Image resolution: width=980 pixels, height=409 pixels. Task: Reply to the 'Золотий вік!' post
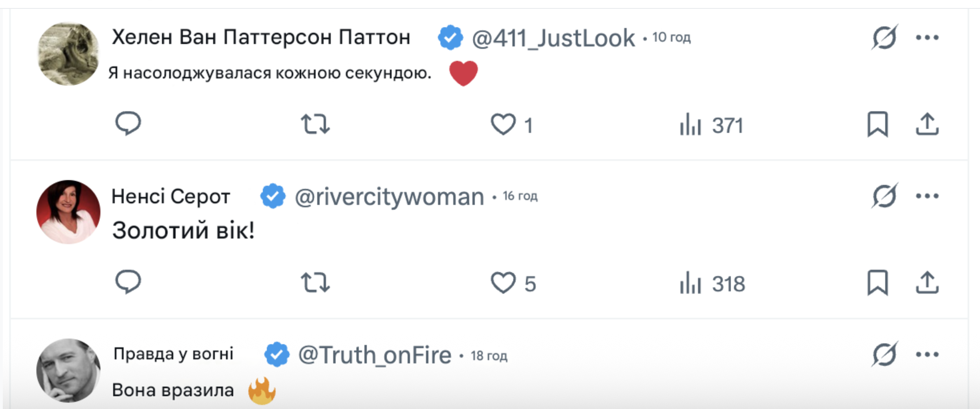(128, 282)
